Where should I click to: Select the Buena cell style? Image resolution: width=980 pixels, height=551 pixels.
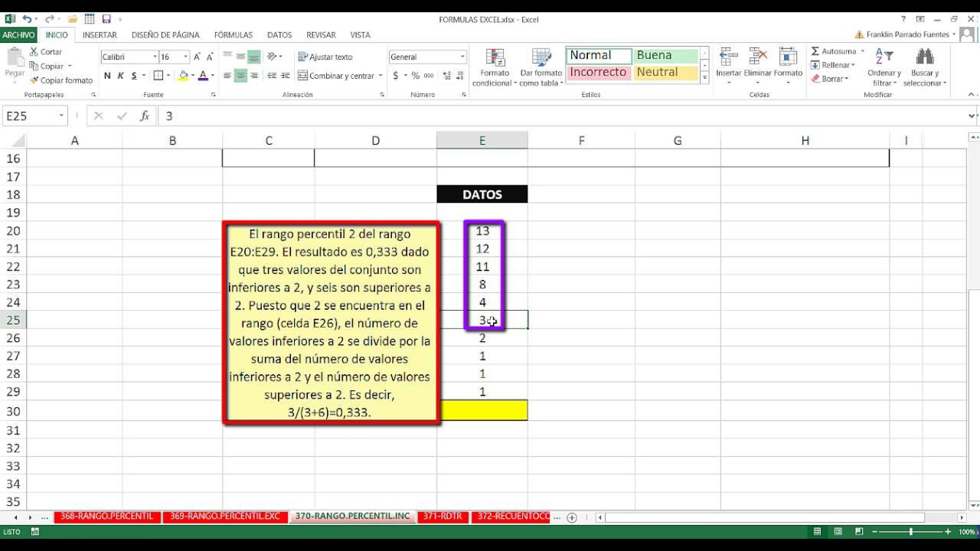pos(665,56)
